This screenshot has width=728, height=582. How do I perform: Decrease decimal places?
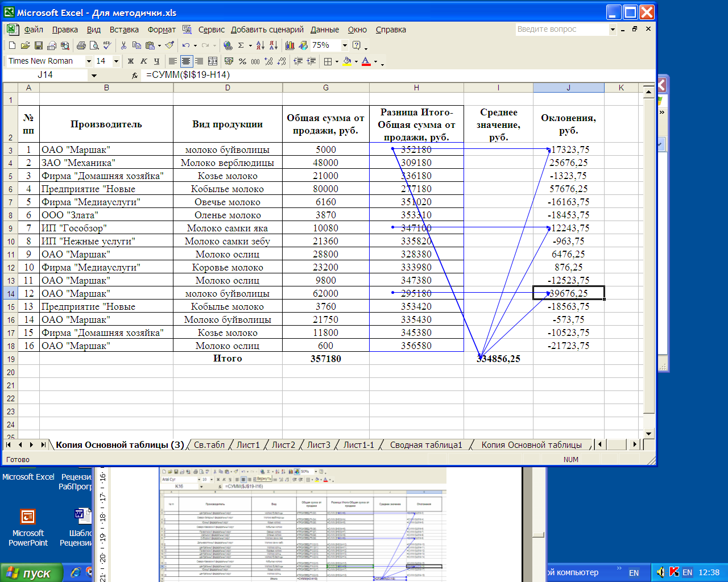(x=282, y=61)
